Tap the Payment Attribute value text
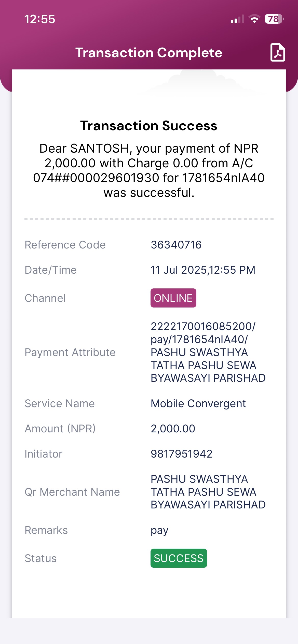Image resolution: width=298 pixels, height=644 pixels. pyautogui.click(x=208, y=352)
